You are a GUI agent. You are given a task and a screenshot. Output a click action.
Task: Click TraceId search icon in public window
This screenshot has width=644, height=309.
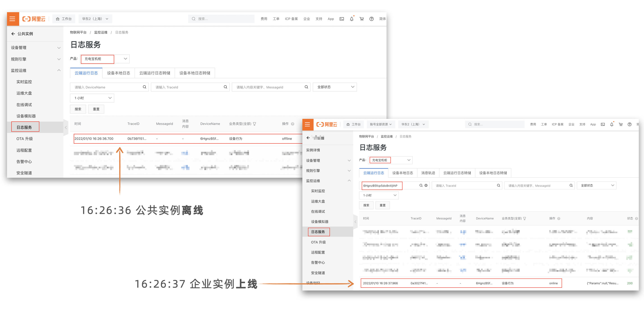[x=225, y=87]
